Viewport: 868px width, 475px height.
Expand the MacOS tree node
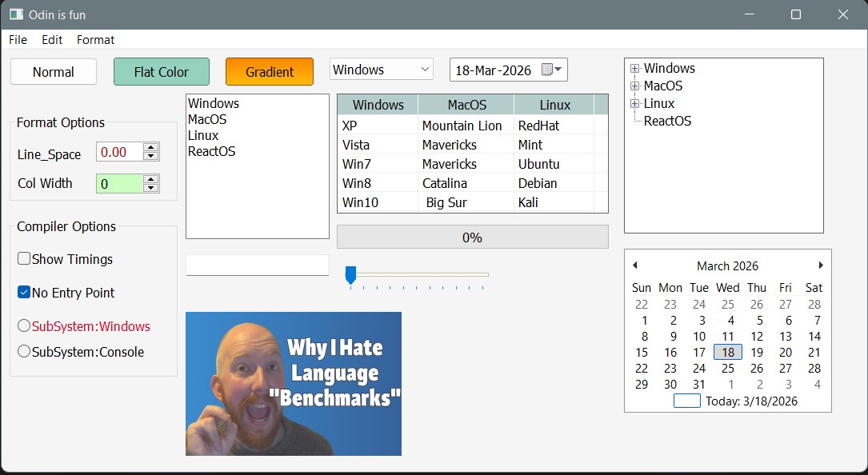[x=635, y=86]
